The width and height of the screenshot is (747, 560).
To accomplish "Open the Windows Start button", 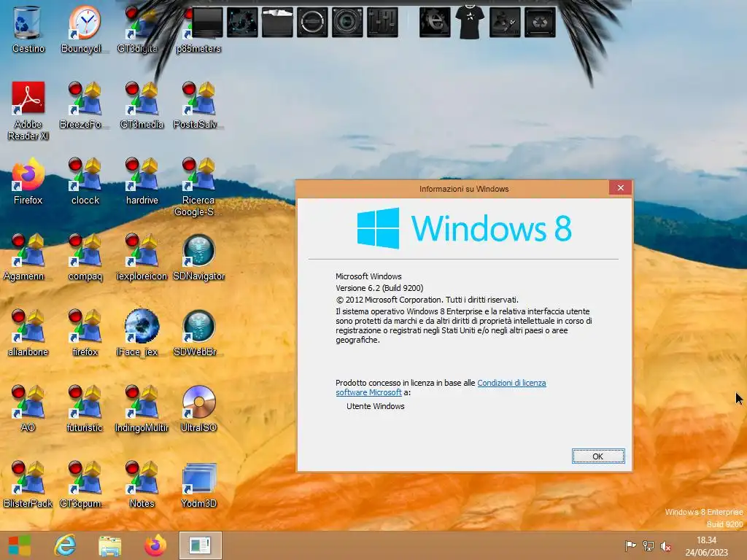I will (x=20, y=545).
